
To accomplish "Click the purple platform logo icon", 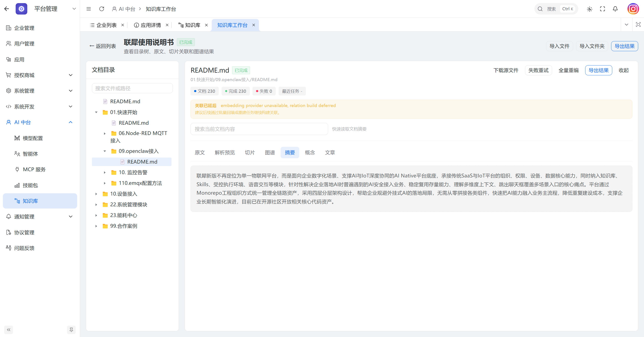I will (x=21, y=9).
